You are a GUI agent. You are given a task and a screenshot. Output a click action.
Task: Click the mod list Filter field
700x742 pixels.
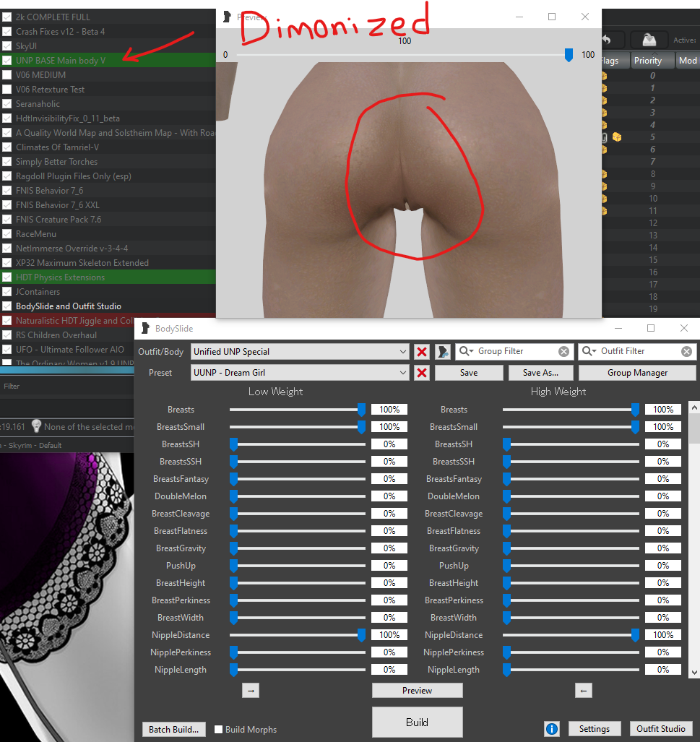point(67,386)
